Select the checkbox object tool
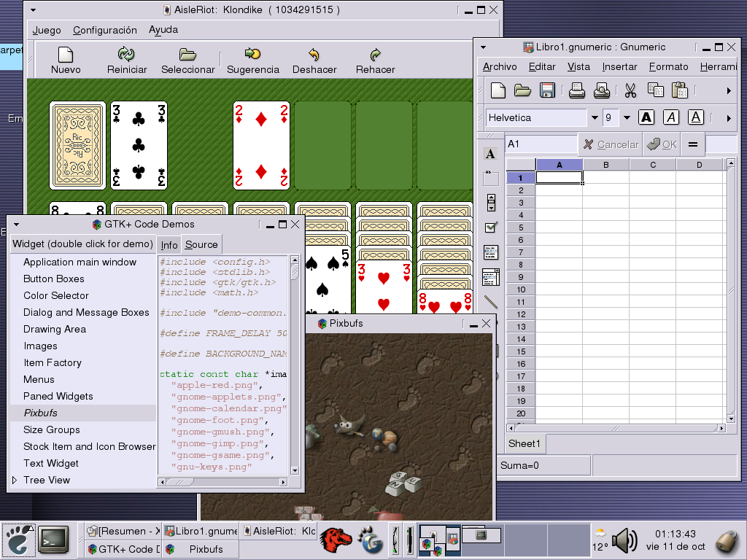 coord(491,227)
